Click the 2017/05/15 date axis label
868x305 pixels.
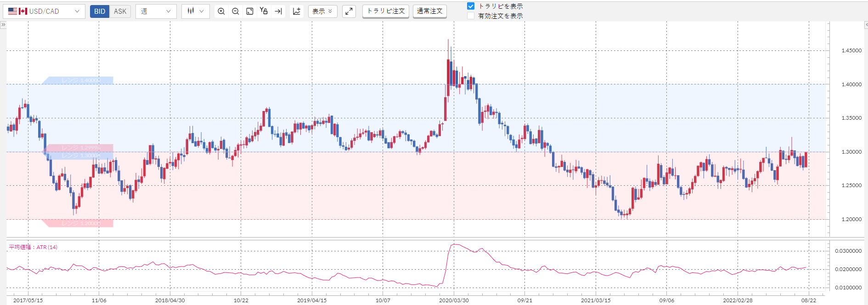(28, 301)
